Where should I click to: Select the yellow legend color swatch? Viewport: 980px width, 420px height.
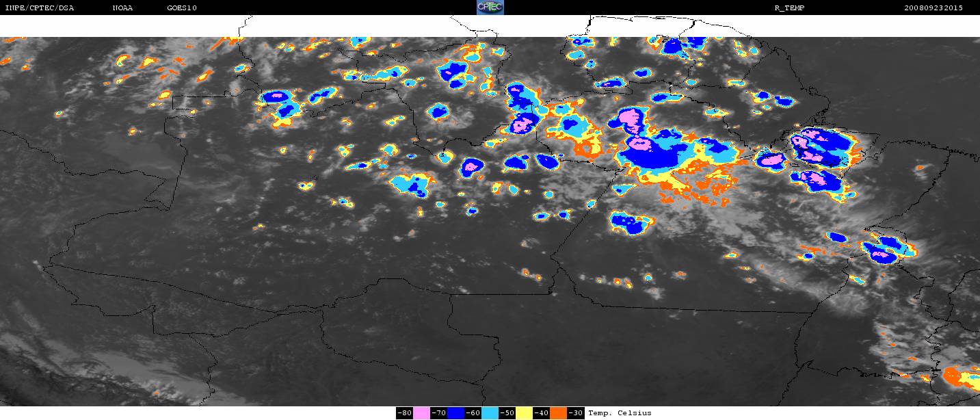tap(524, 413)
